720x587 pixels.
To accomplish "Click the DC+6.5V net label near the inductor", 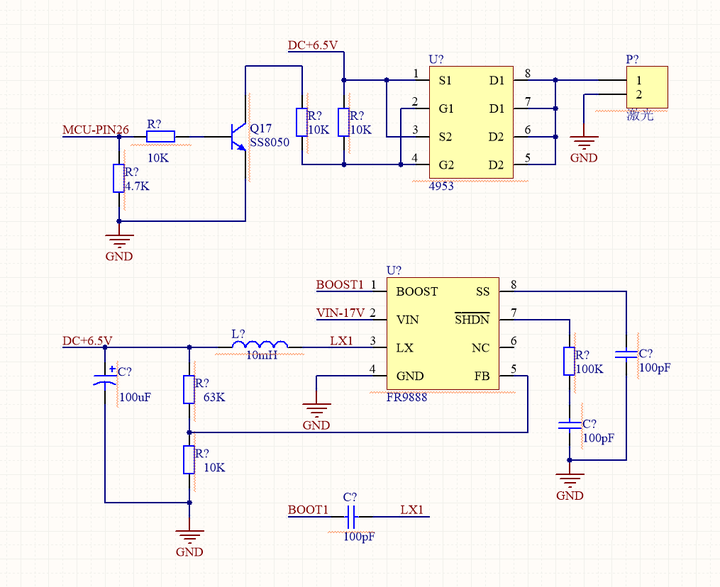I will tap(87, 341).
